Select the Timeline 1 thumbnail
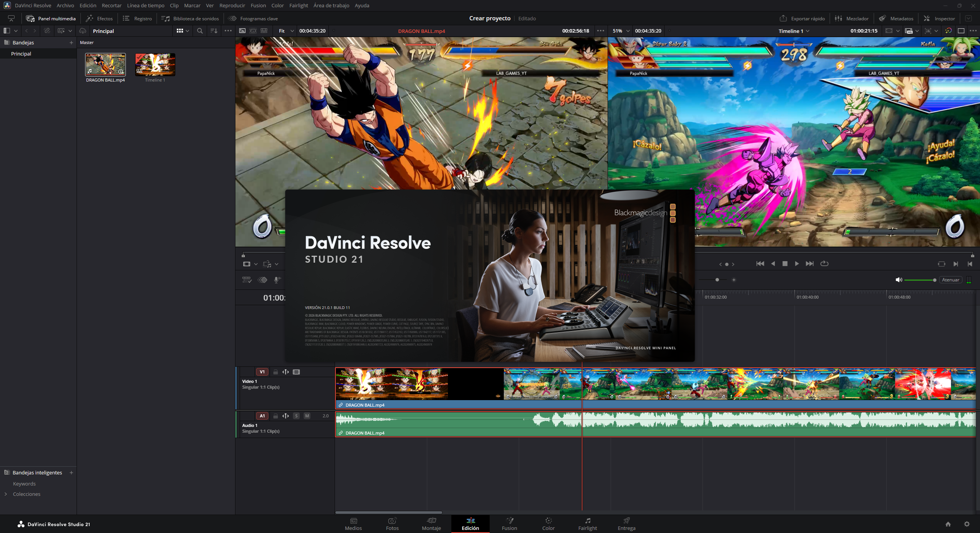The height and width of the screenshot is (533, 980). point(155,64)
